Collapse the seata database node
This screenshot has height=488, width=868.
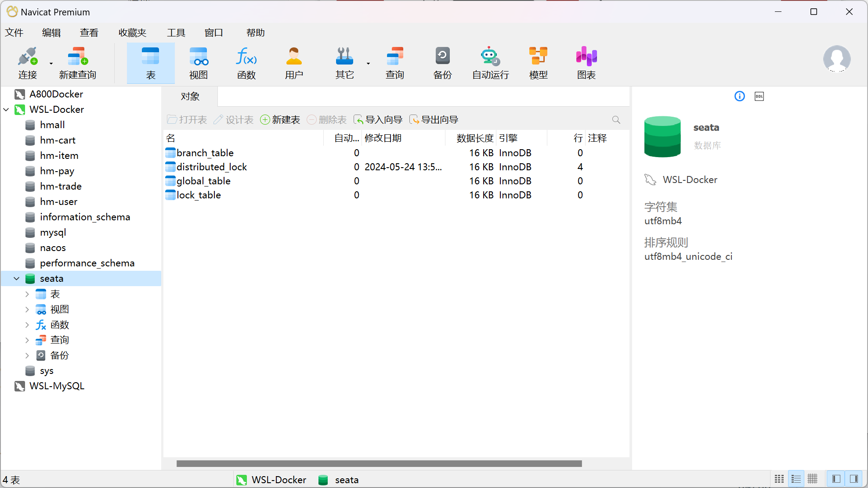tap(17, 279)
